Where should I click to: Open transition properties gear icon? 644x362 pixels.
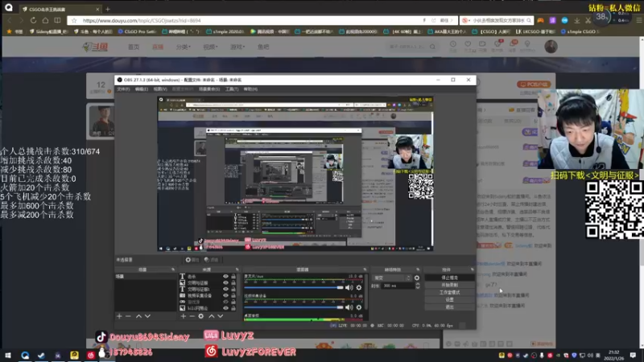click(x=417, y=278)
